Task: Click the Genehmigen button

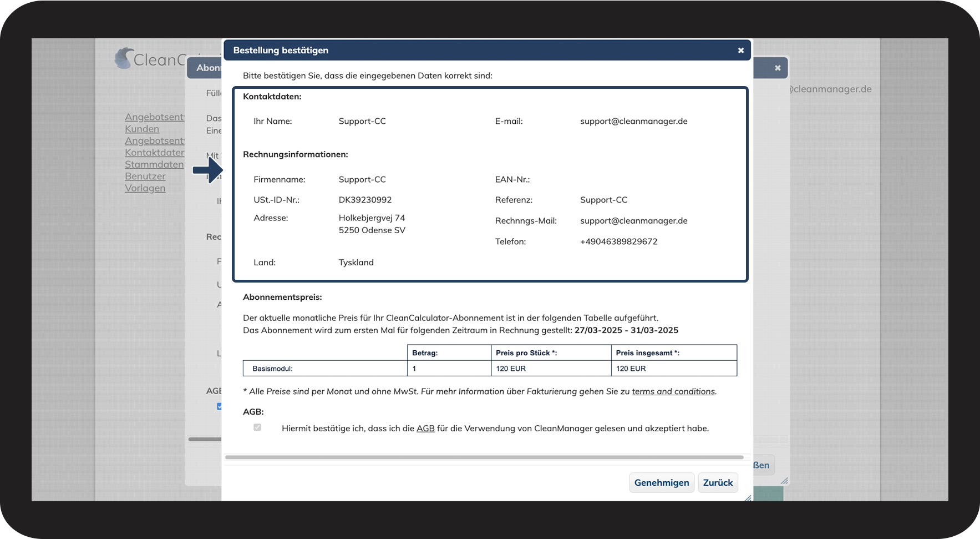Action: (662, 482)
